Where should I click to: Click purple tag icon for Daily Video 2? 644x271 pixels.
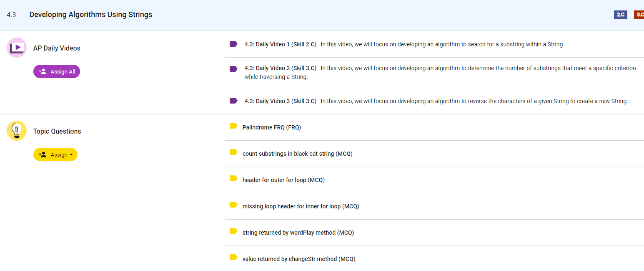click(x=233, y=68)
